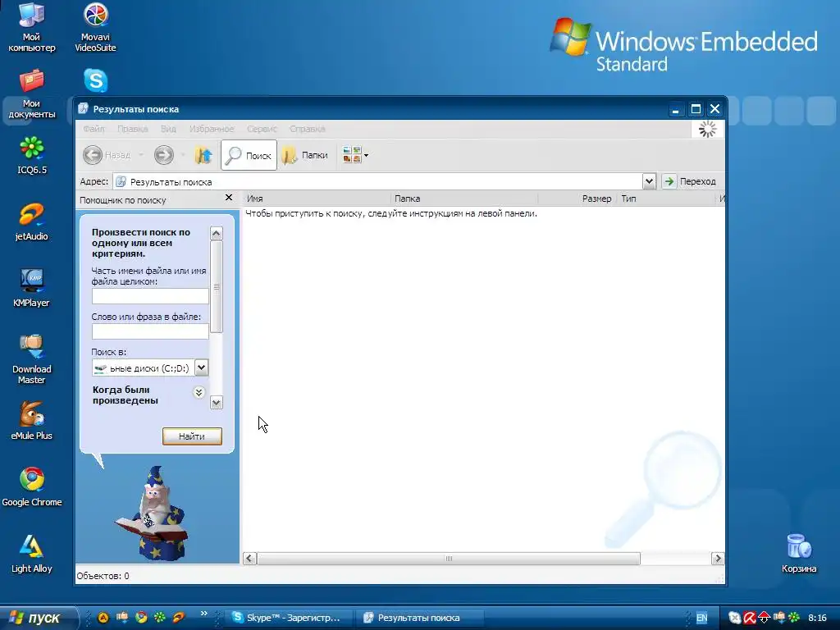Click the horizontal scrollbar thumb in results
Viewport: 840px width, 630px height.
pyautogui.click(x=449, y=558)
